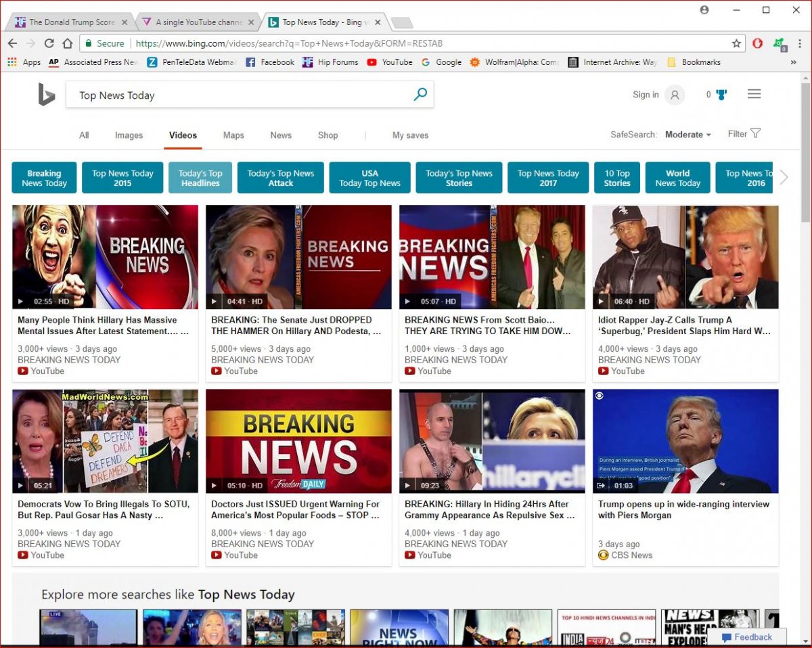Select the Images search category
Screen dimensions: 812x648
129,135
